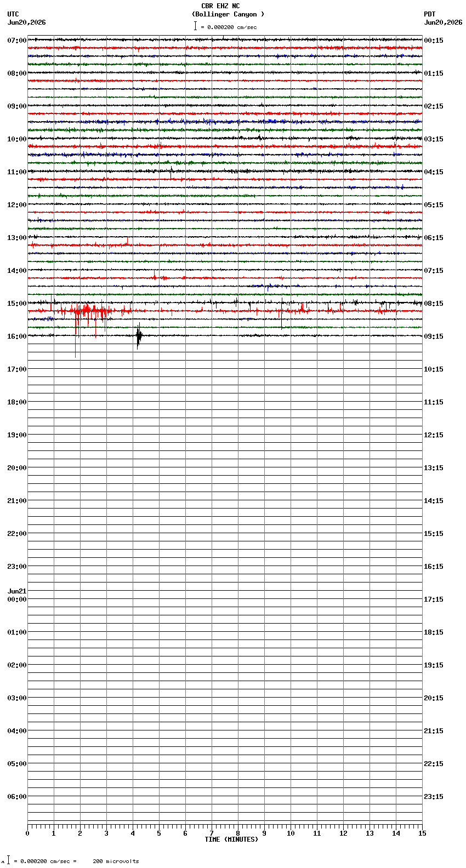This screenshot has height=868, width=466.
Task: Click the 06:15 PDT row label
Action: [434, 238]
